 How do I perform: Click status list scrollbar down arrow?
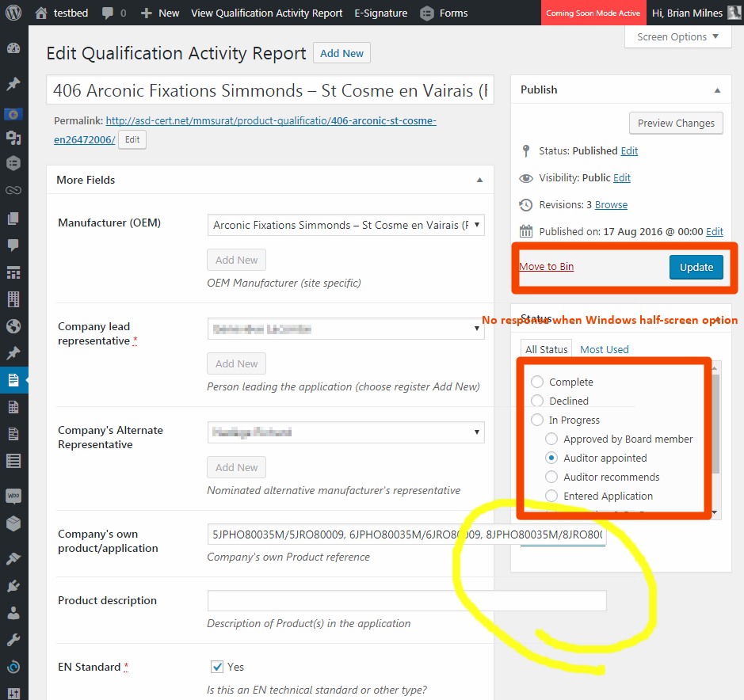point(715,512)
